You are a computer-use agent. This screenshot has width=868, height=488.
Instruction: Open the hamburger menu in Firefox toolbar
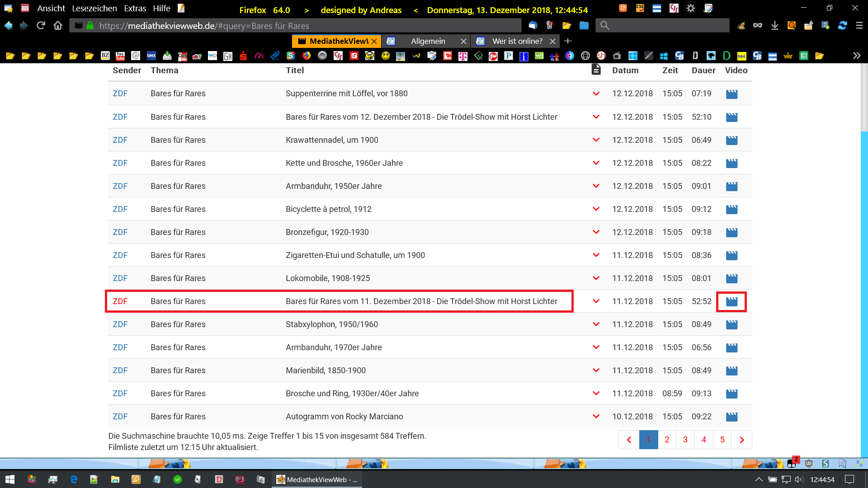pyautogui.click(x=859, y=26)
